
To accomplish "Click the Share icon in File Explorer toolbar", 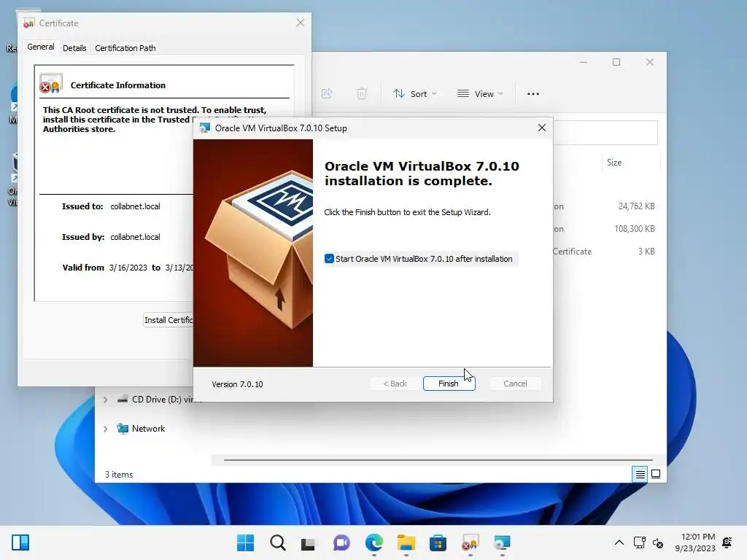I will click(327, 94).
